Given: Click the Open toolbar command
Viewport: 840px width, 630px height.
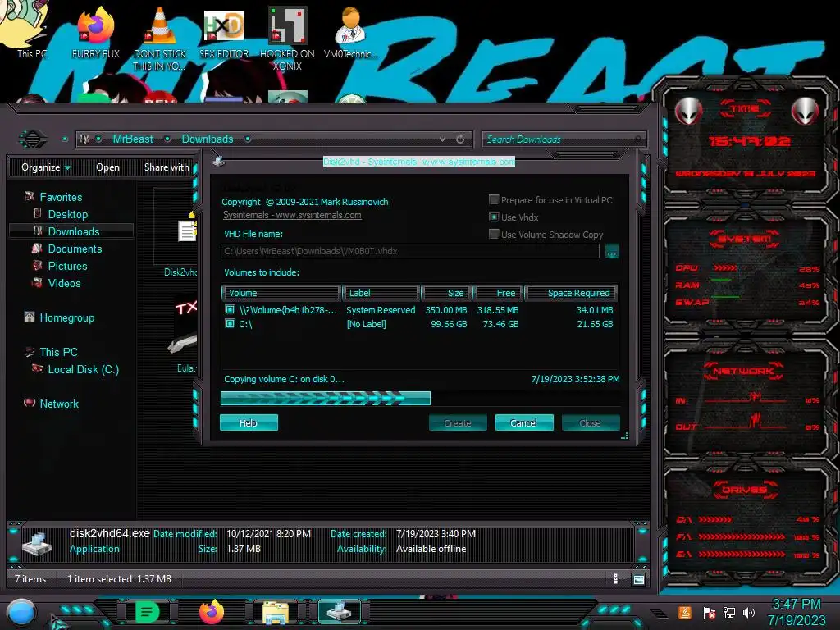Looking at the screenshot, I should (x=107, y=167).
